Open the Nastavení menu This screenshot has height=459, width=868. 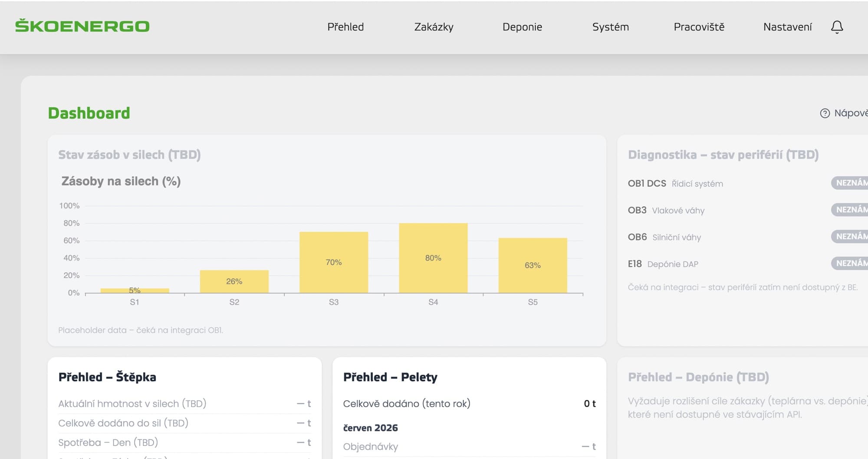pyautogui.click(x=787, y=27)
